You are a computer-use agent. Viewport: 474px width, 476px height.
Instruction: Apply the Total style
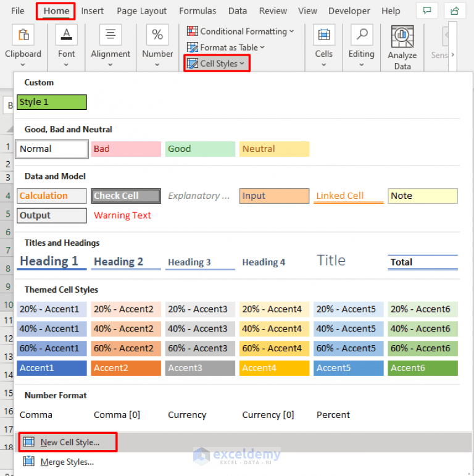pos(423,262)
